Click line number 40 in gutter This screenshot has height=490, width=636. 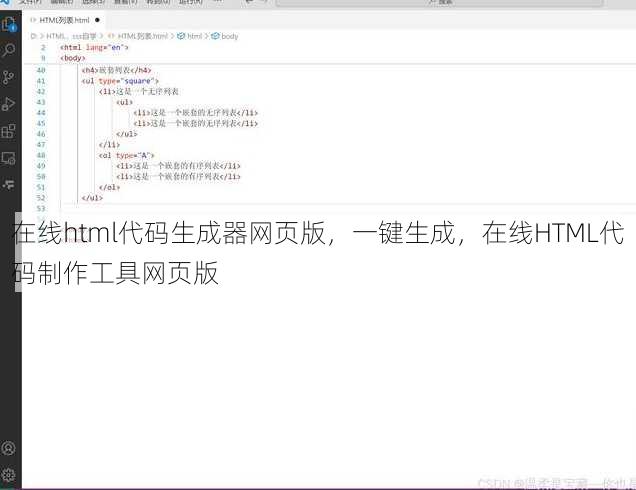click(x=41, y=70)
